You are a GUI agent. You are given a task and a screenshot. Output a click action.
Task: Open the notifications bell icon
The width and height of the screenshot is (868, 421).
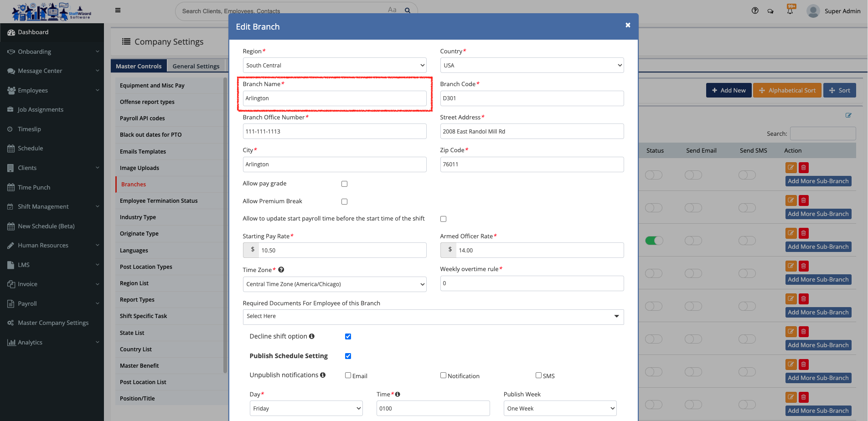pos(790,11)
